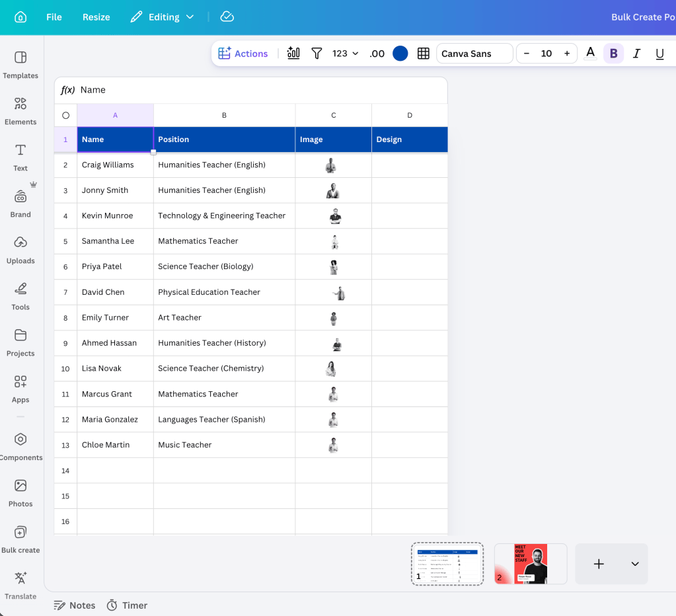Open Bulk create from the sidebar

[x=20, y=539]
